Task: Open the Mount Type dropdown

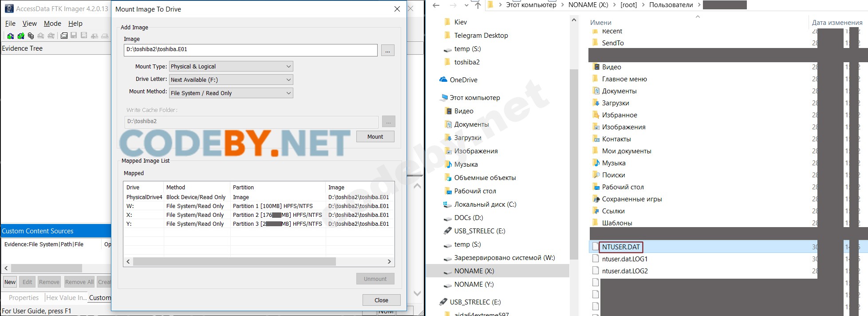Action: [231, 66]
